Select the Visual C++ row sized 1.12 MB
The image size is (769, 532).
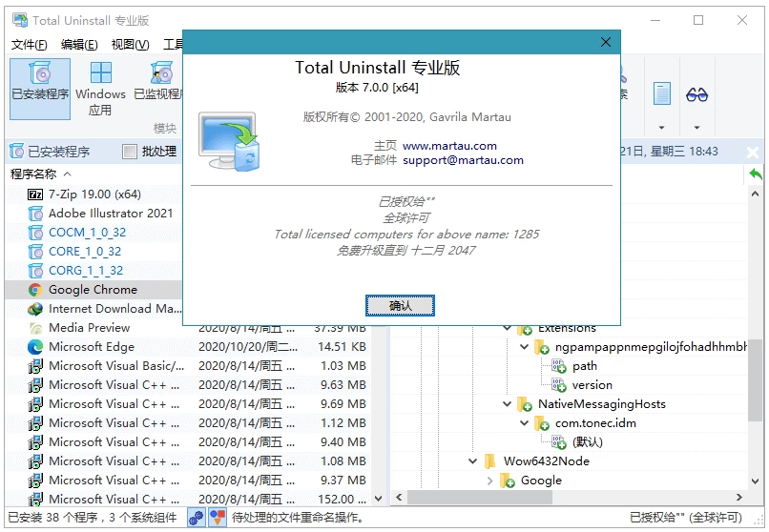188,423
